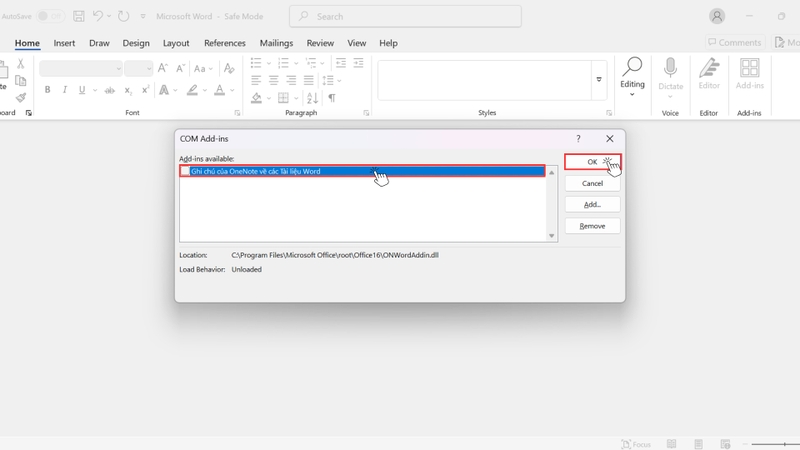Check the OneNote add-in checkbox
800x450 pixels.
[x=185, y=171]
